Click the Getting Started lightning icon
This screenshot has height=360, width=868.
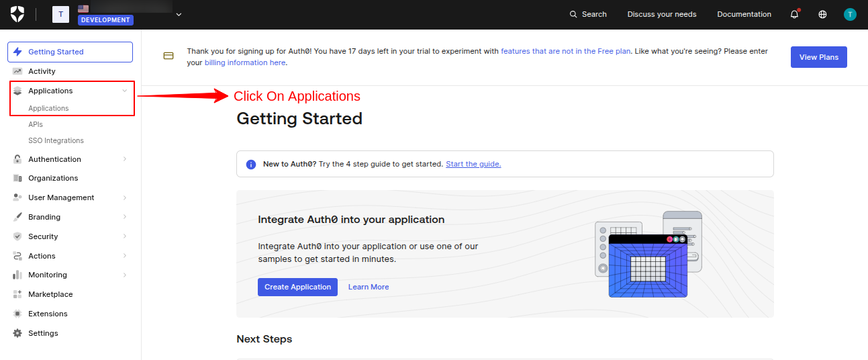click(17, 52)
